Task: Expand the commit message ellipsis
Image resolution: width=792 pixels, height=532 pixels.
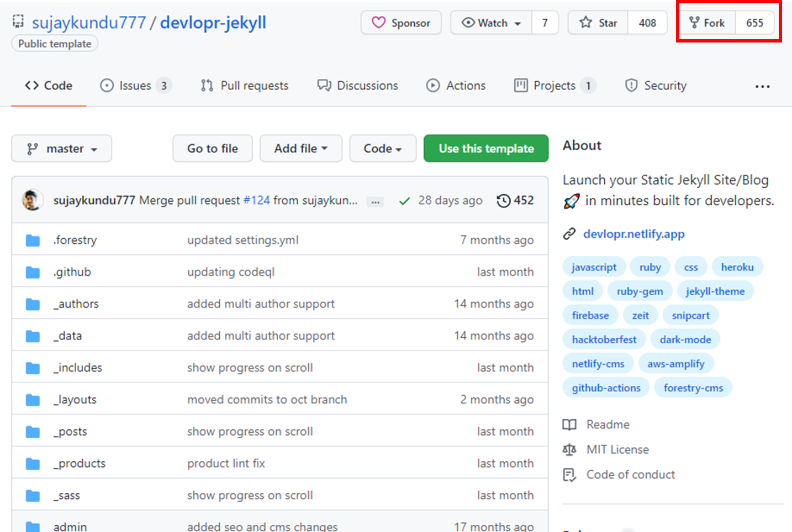Action: coord(376,201)
